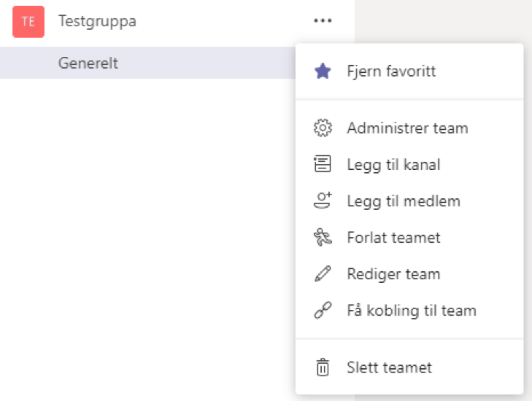Click the channel list icon for Legg til kanal

[x=322, y=165]
